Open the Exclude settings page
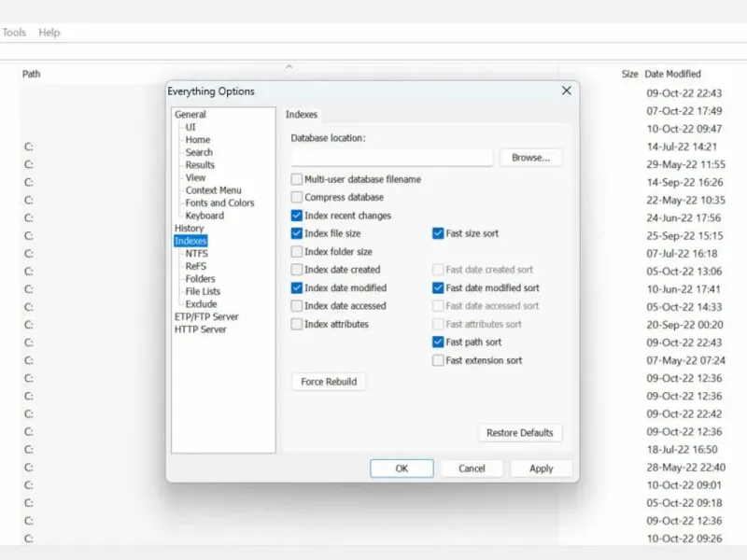 (x=201, y=304)
